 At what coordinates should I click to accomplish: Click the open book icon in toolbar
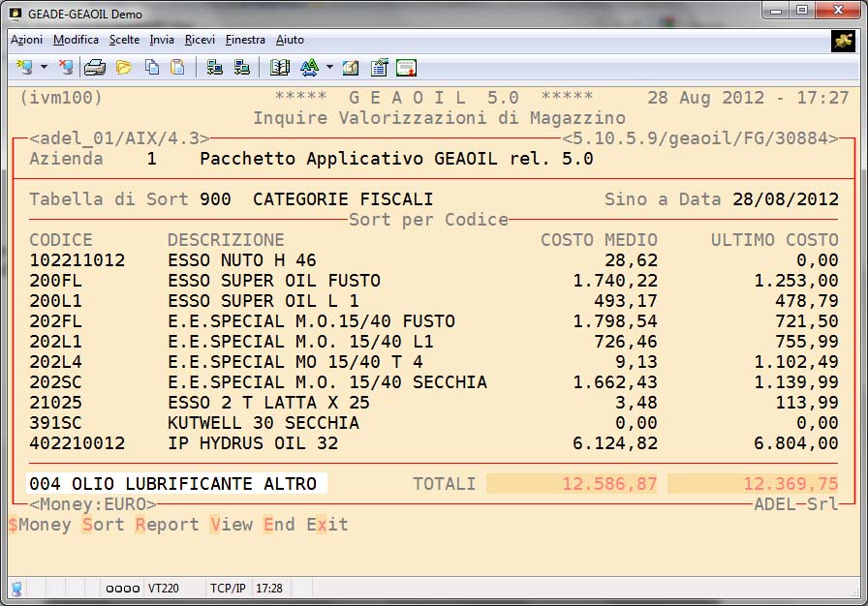pos(280,67)
